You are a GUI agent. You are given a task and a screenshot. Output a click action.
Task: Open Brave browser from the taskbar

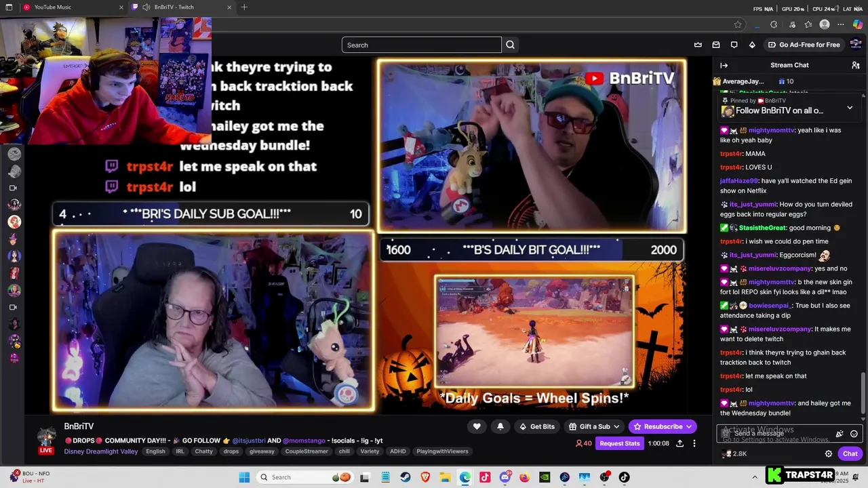click(425, 477)
